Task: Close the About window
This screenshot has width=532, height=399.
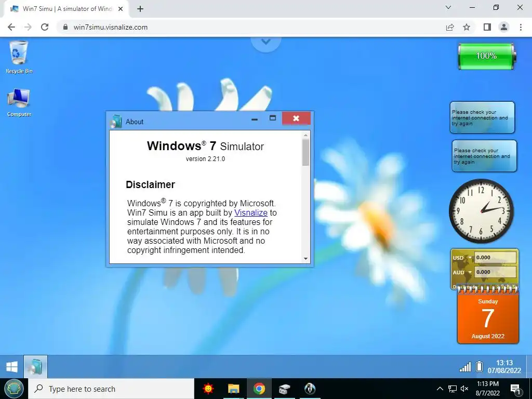Action: (296, 118)
